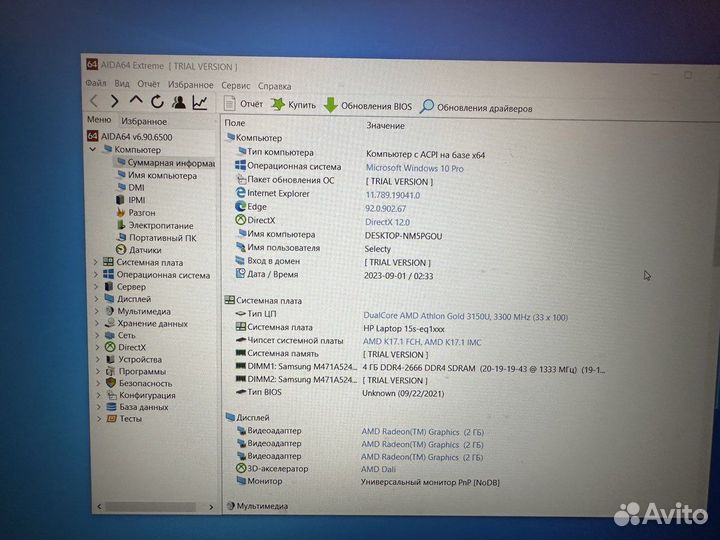Expand the Операционная система tree node

pos(96,275)
